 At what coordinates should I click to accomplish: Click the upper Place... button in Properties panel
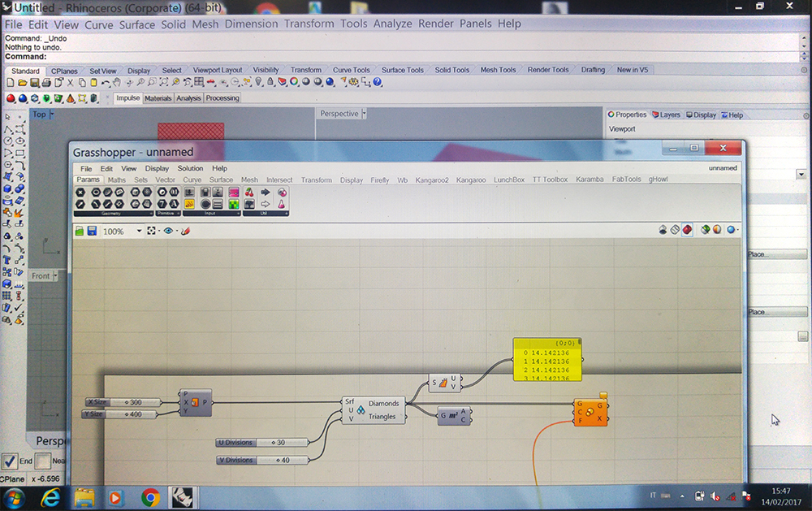pyautogui.click(x=777, y=254)
